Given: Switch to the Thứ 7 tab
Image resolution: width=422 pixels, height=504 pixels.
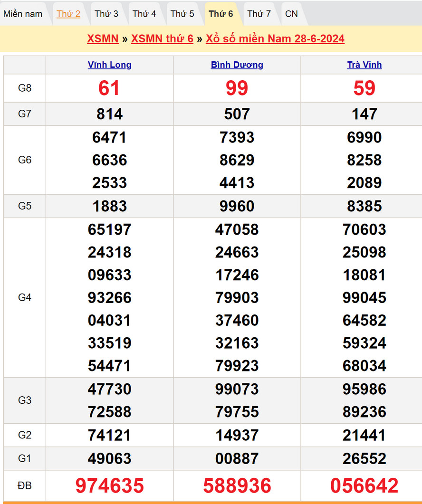Looking at the screenshot, I should tap(259, 14).
